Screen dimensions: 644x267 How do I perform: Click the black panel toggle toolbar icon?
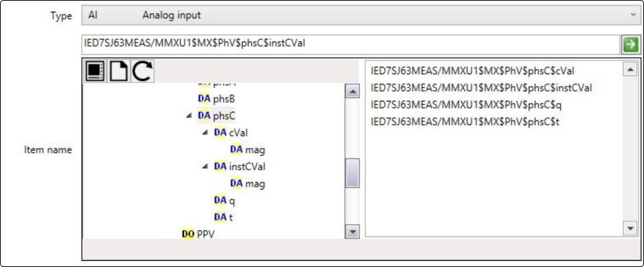pos(95,71)
